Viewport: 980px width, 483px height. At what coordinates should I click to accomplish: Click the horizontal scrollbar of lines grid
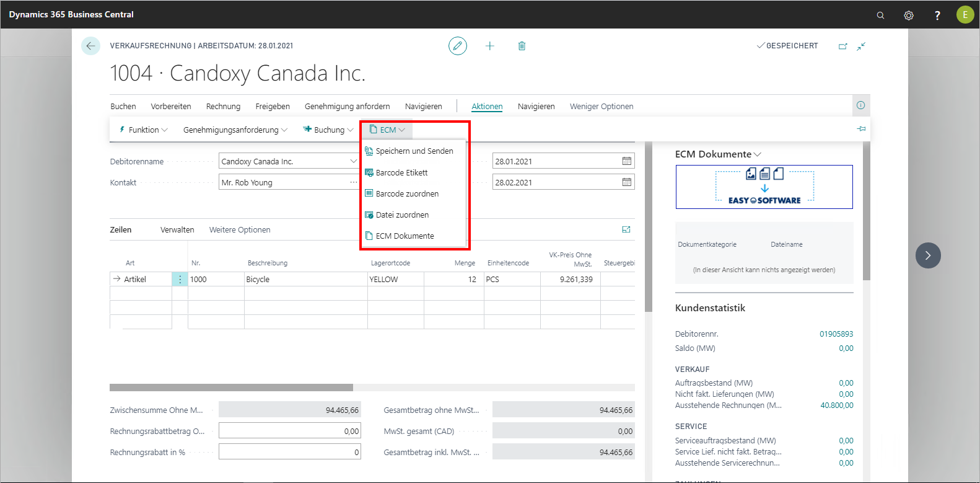tap(231, 388)
